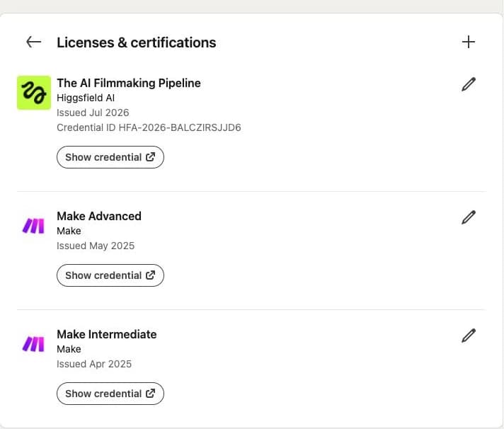Edit the Make Advanced certification
The image size is (504, 429).
pos(469,217)
